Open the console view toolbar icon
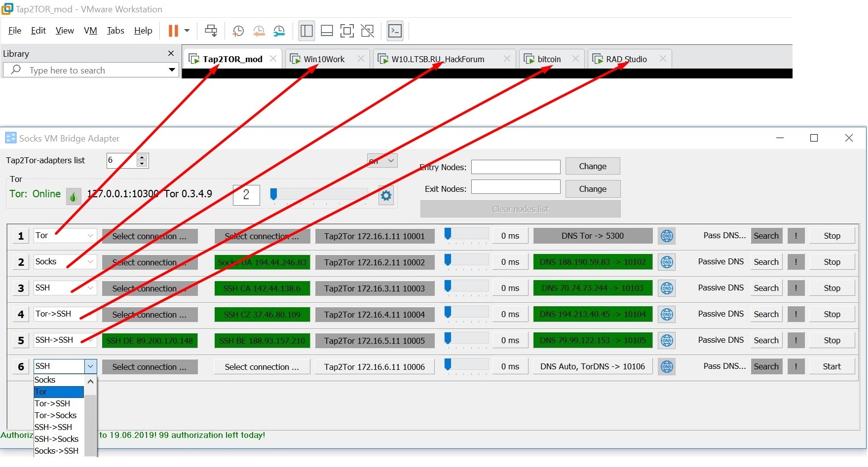This screenshot has height=467, width=868. click(x=395, y=31)
